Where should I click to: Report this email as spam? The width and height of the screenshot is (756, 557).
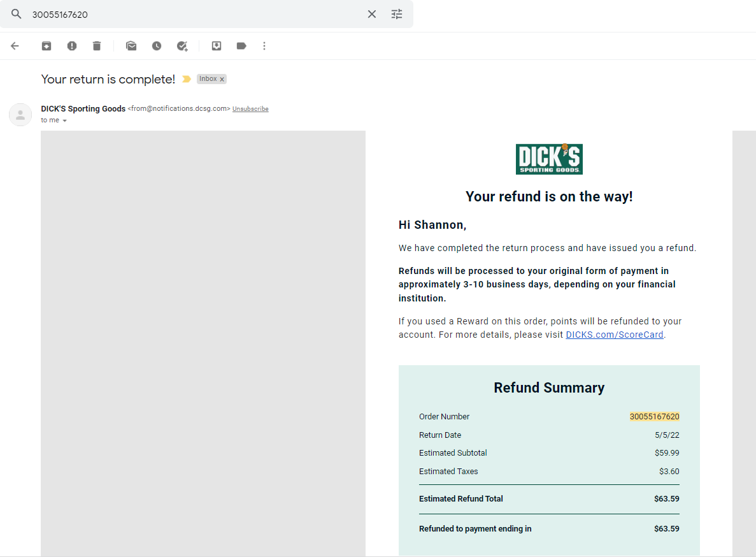click(72, 46)
